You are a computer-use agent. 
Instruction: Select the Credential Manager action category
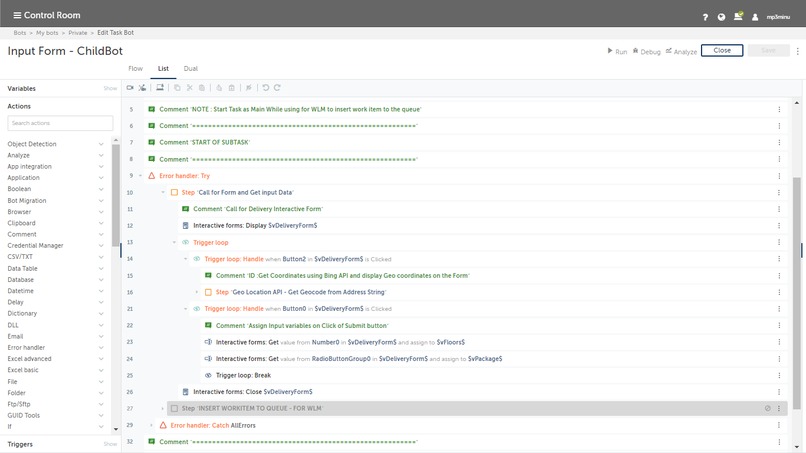pyautogui.click(x=35, y=246)
